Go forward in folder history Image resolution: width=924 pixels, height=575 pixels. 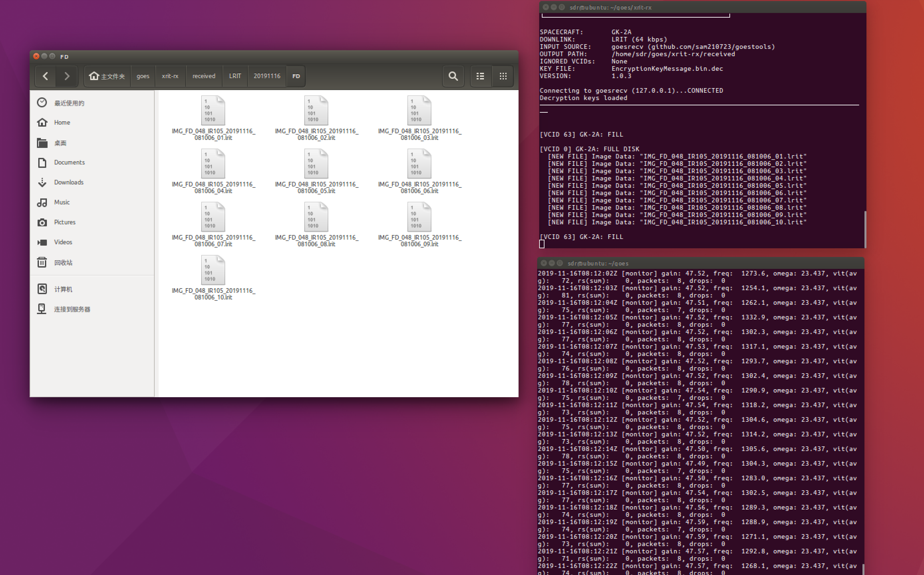(x=67, y=76)
